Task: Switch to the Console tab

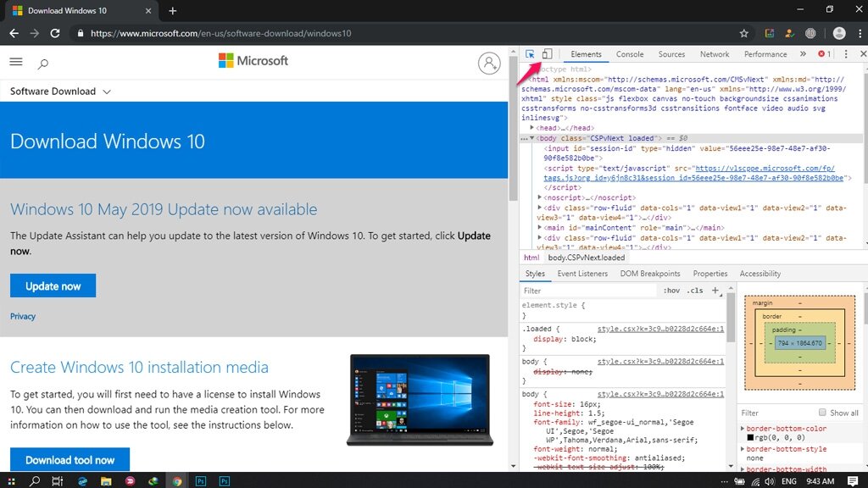Action: [x=630, y=54]
